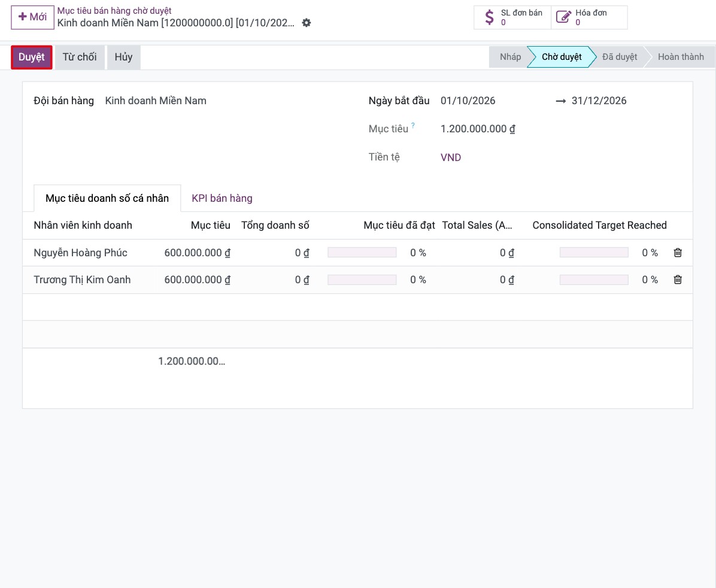The height and width of the screenshot is (588, 716).
Task: Show the Mục tiêu help tooltip question mark
Action: (413, 125)
